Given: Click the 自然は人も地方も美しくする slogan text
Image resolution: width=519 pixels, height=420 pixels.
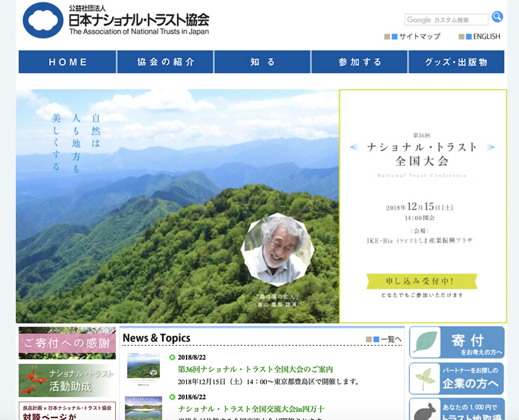Looking at the screenshot, I should click(x=76, y=142).
